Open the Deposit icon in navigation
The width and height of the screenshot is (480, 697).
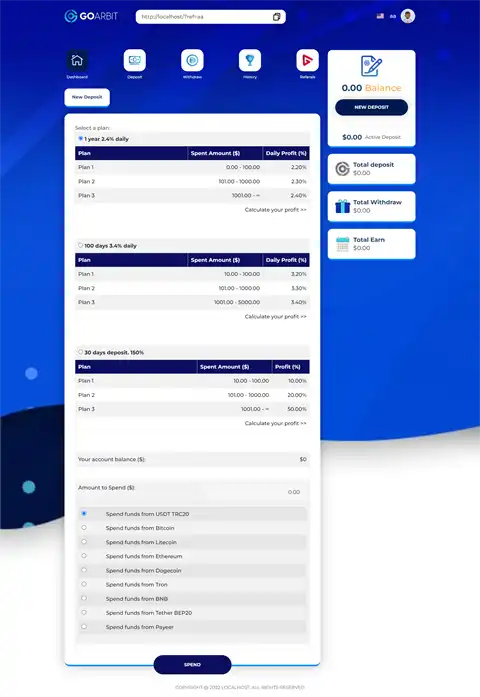click(135, 60)
